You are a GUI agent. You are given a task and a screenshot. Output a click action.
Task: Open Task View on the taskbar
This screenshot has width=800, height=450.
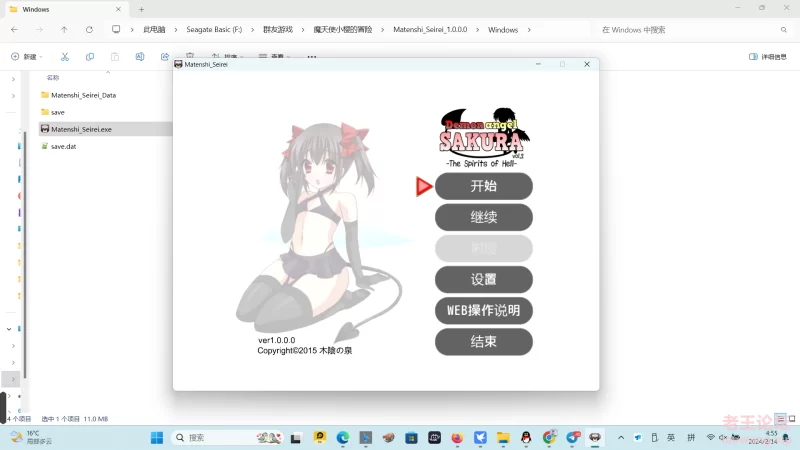296,438
